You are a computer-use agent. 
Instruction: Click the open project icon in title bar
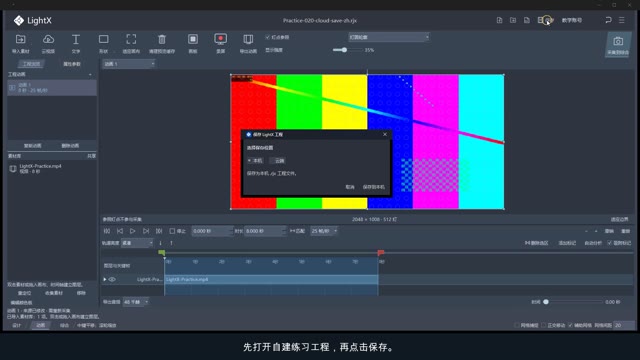point(513,20)
